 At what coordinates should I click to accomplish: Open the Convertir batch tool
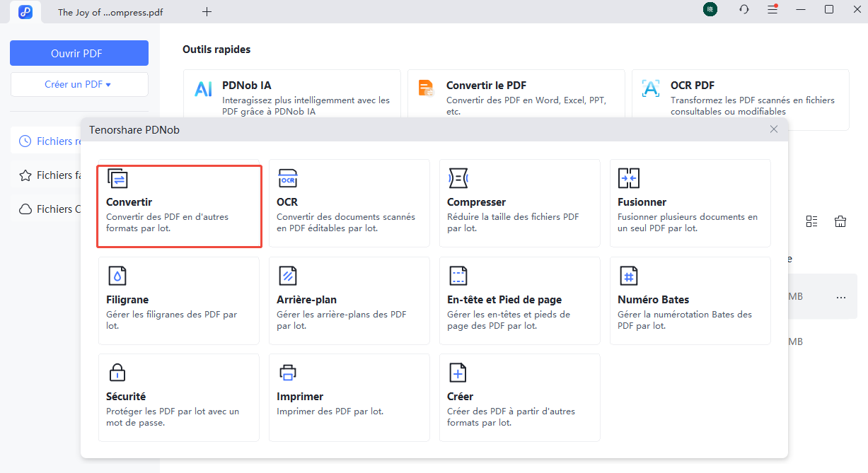(179, 206)
